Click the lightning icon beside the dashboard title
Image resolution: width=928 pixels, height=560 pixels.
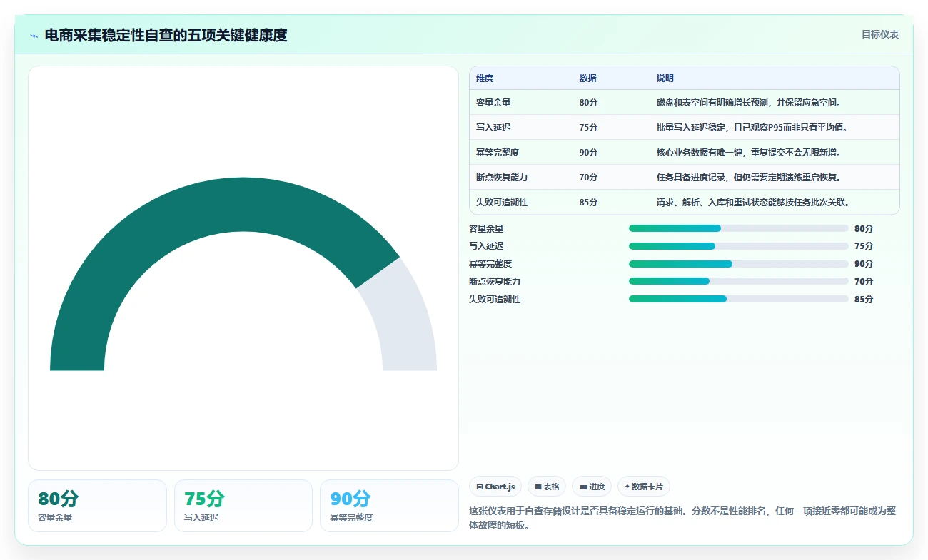(x=34, y=36)
